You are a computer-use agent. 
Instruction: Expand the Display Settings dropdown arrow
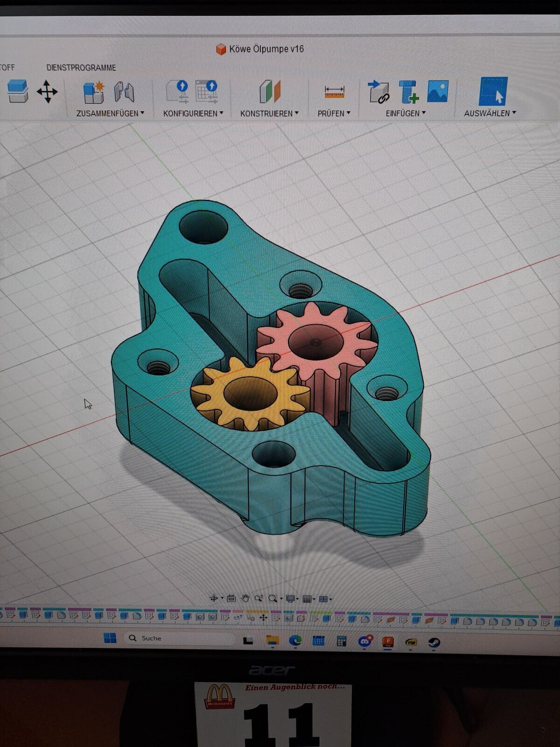click(x=297, y=599)
